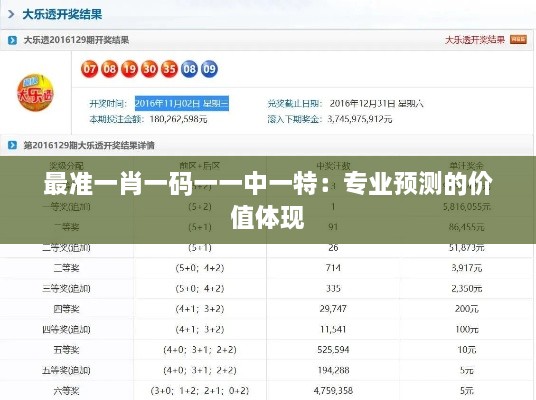536x400 pixels.
Task: Click red ball number 19
Action: tap(129, 69)
